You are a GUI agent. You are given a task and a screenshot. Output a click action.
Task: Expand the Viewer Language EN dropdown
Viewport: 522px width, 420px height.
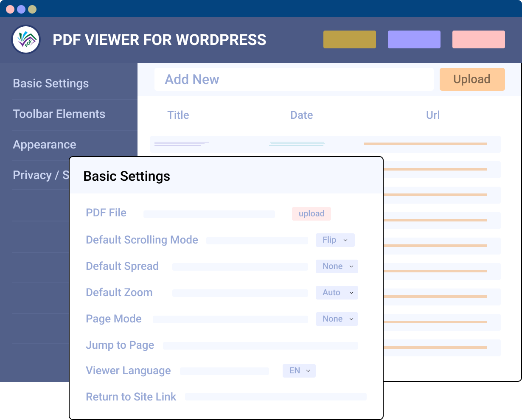[x=299, y=371]
